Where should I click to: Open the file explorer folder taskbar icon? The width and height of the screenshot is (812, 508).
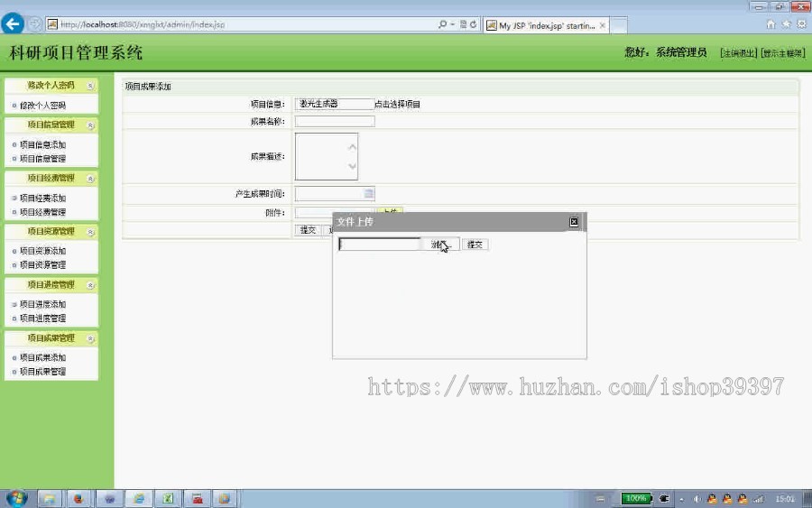click(x=50, y=499)
